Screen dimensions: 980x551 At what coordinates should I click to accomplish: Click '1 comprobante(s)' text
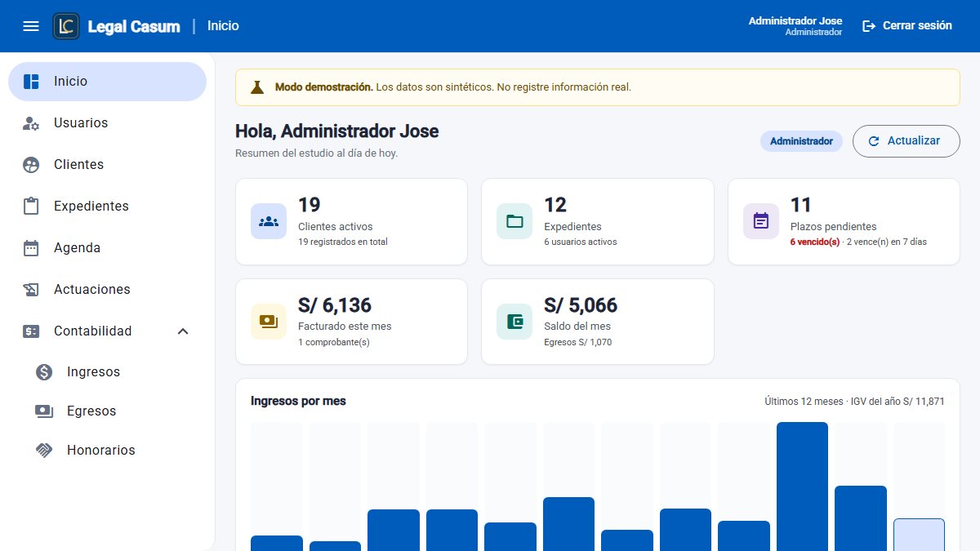pos(334,342)
